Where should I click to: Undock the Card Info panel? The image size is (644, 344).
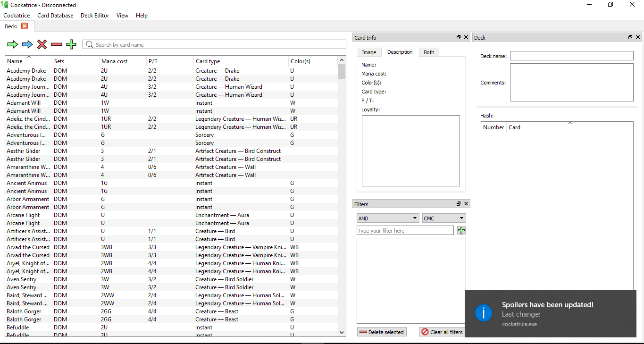(458, 37)
